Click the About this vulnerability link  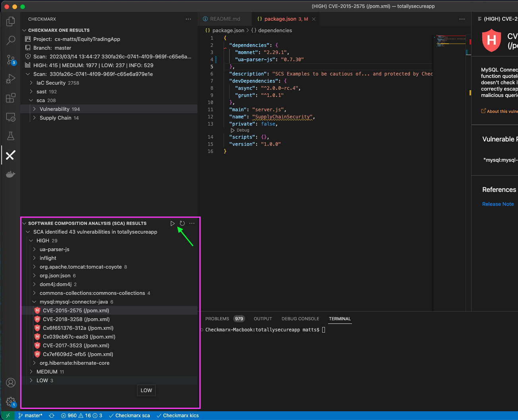pyautogui.click(x=500, y=111)
